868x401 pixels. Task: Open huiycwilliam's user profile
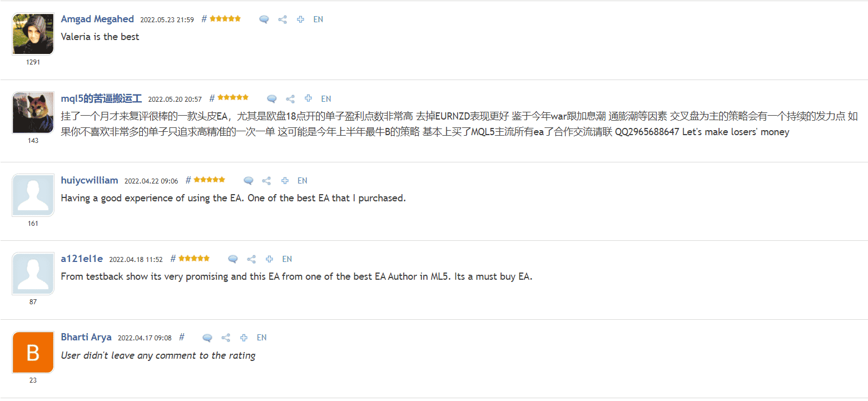pos(90,180)
